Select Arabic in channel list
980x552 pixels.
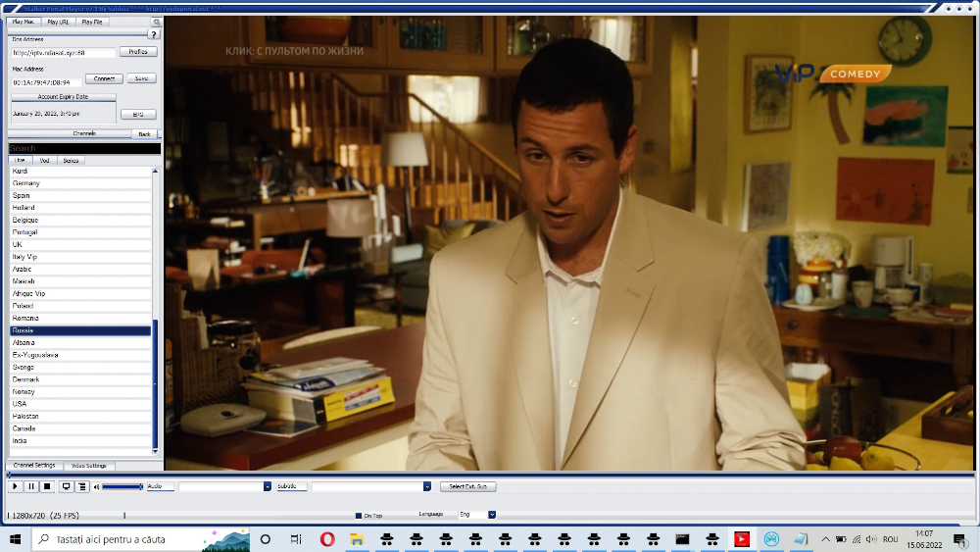(80, 269)
